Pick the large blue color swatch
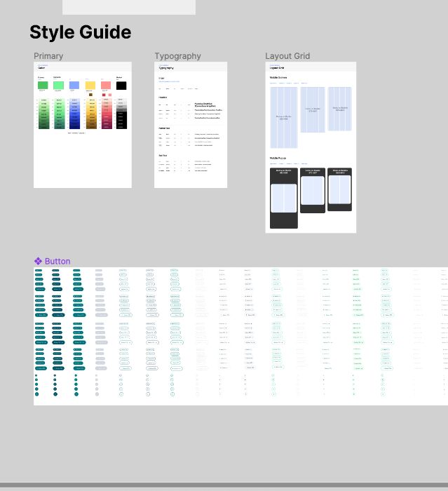This screenshot has height=491, width=448. 74,85
